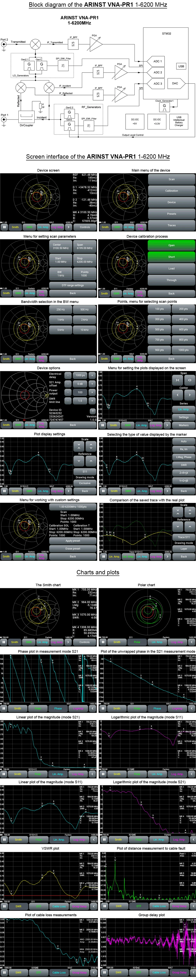Screen dimensions: 196x980
Task: Choose Device in the Main menu
Action: click(172, 202)
